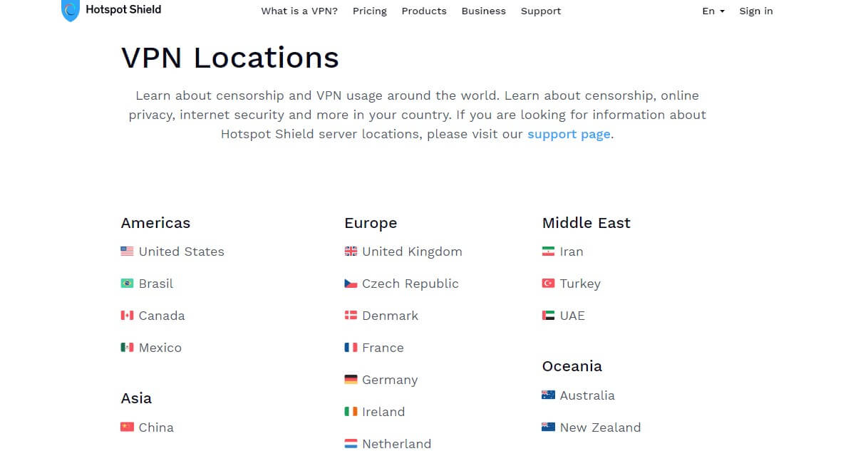The height and width of the screenshot is (451, 868).
Task: Open the Business menu item
Action: coord(483,11)
